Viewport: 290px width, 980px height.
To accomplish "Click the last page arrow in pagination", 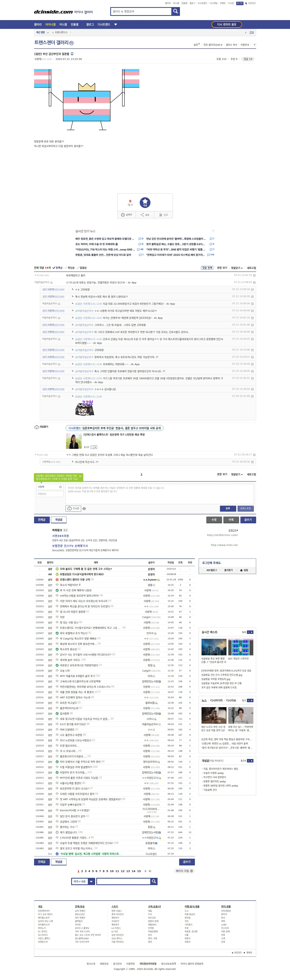I will point(150,871).
